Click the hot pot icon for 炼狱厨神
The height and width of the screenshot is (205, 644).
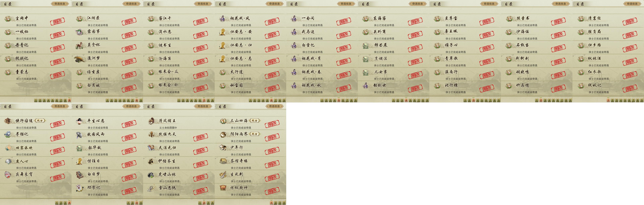(x=223, y=188)
